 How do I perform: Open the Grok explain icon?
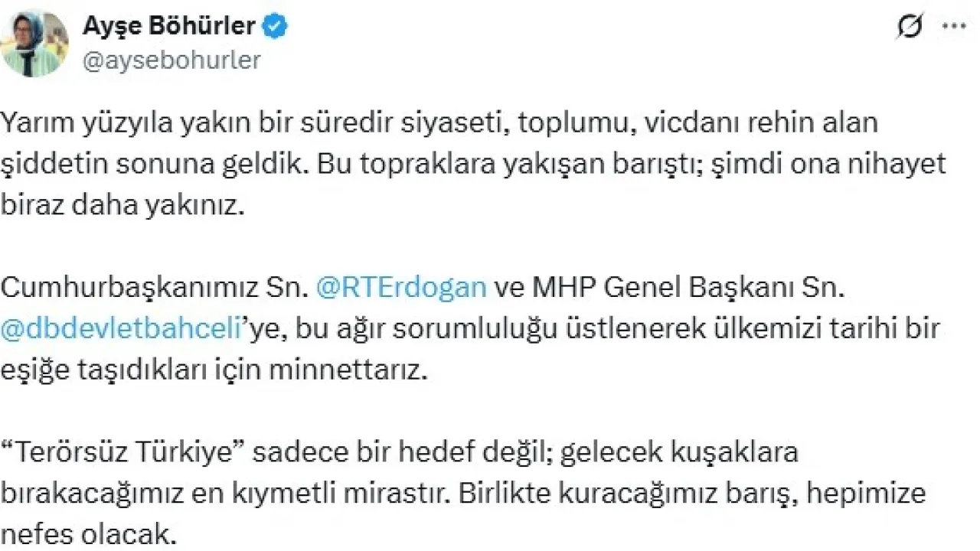pyautogui.click(x=909, y=28)
